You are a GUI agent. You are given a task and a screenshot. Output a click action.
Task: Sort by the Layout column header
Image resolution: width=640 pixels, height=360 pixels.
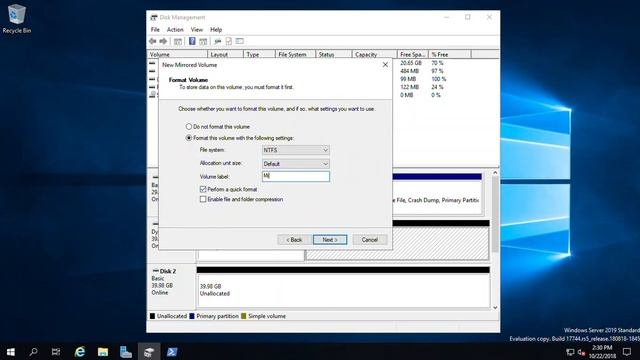tap(225, 54)
